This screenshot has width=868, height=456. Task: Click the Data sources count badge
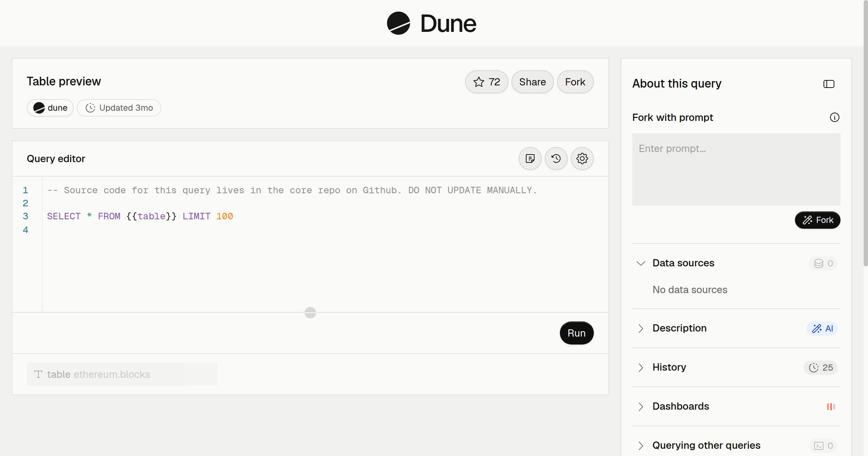coord(823,263)
